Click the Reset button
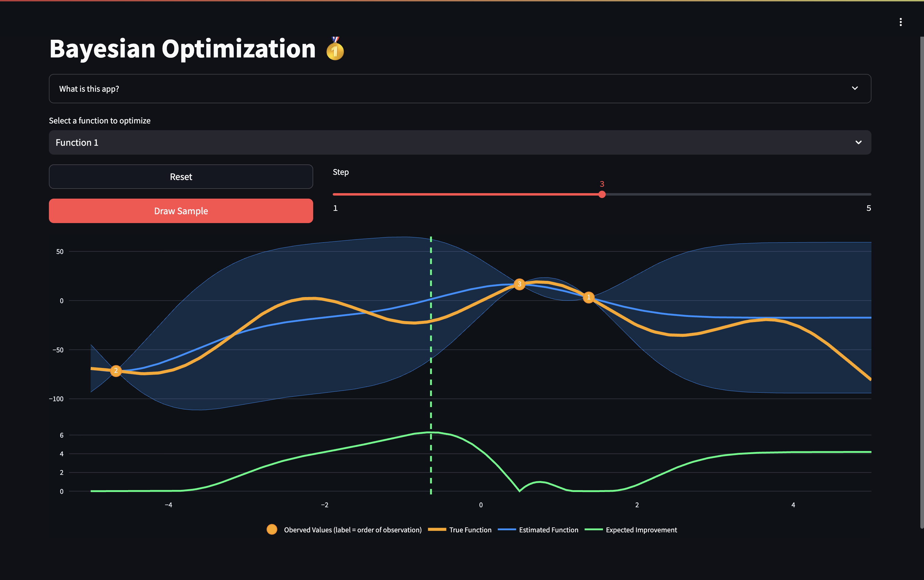This screenshot has width=924, height=580. tap(181, 176)
